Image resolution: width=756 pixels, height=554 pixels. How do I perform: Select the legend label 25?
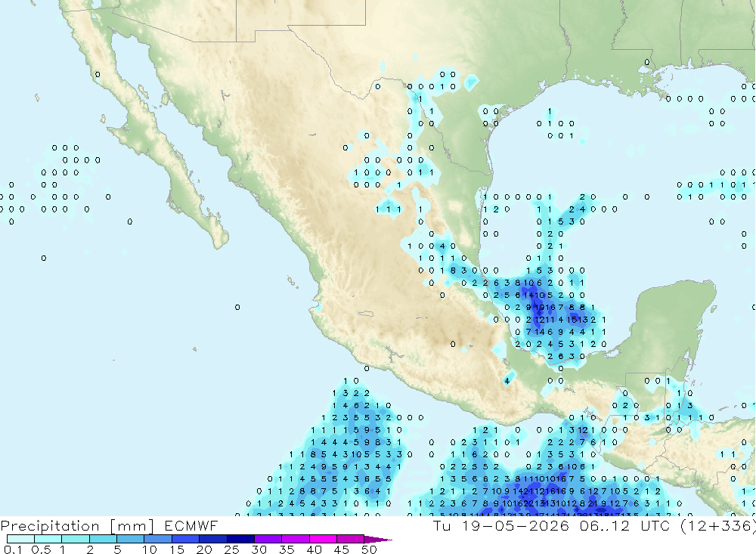(x=232, y=549)
